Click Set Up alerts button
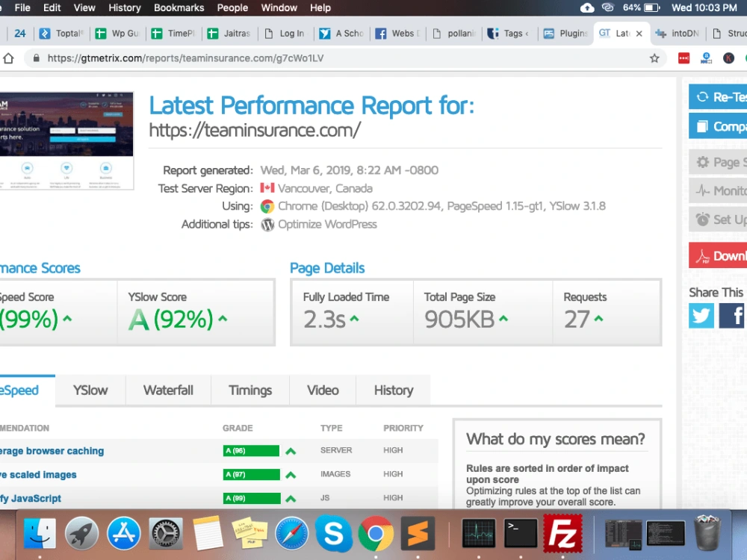The width and height of the screenshot is (747, 560). pos(718,220)
